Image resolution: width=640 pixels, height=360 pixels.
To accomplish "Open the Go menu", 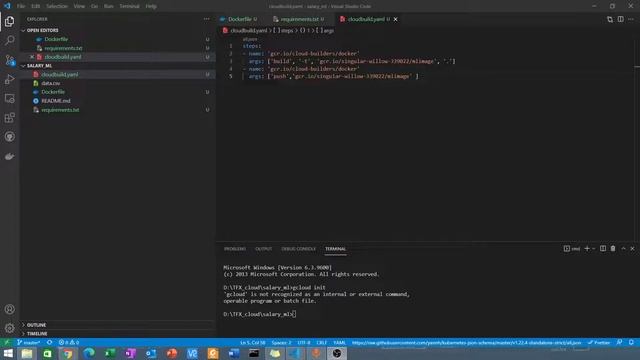I will [94, 6].
